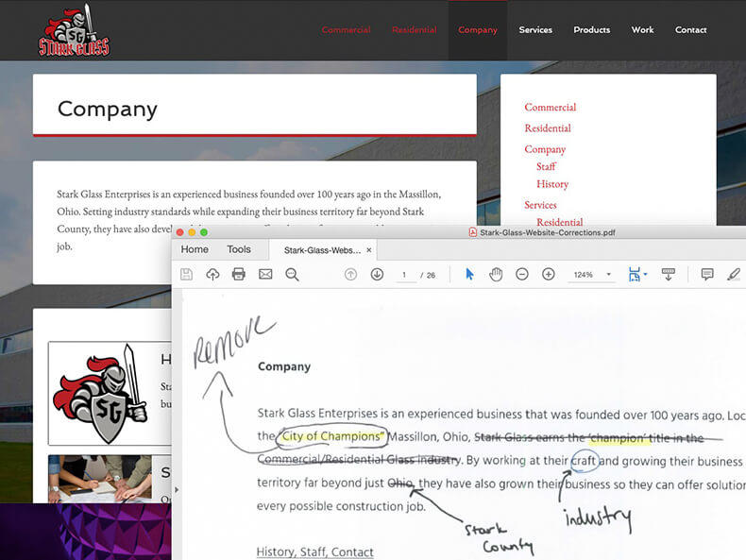Zoom out with the minus icon
The image size is (746, 560).
522,274
